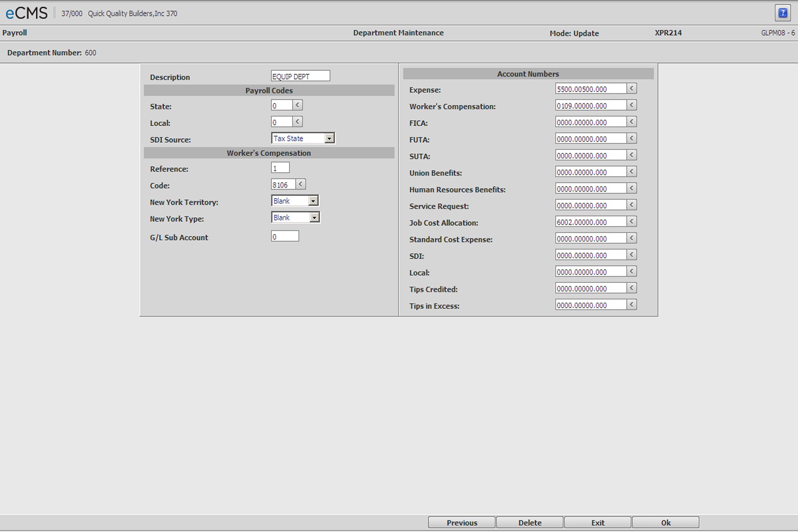The image size is (798, 532).
Task: Confirm with the Ok button
Action: pyautogui.click(x=665, y=523)
